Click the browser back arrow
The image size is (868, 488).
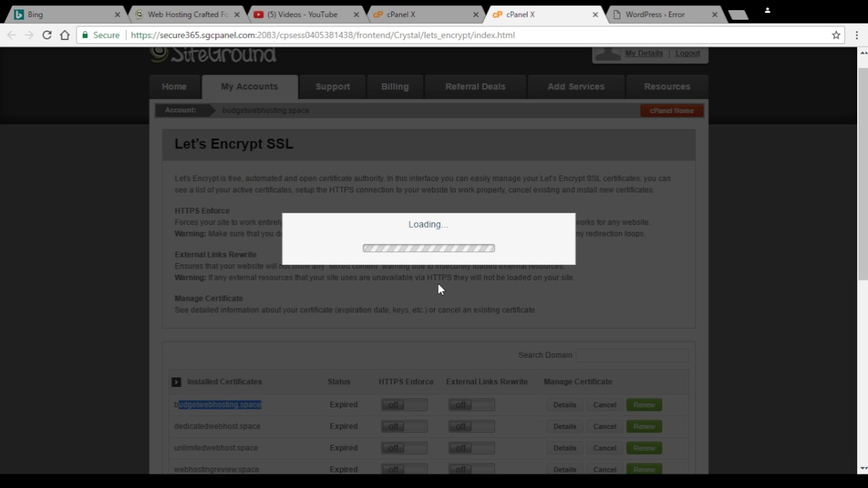[x=11, y=35]
